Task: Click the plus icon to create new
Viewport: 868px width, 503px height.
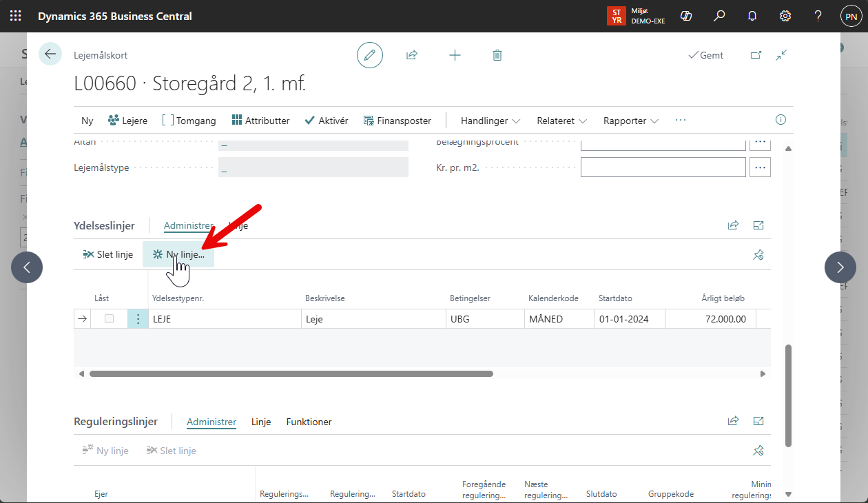Action: pos(455,55)
